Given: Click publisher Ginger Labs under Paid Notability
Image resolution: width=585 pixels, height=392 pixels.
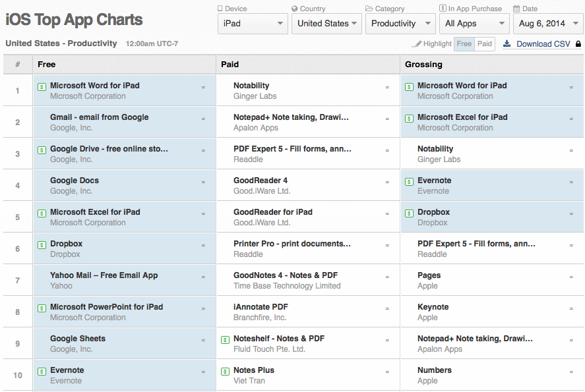Looking at the screenshot, I should tap(255, 96).
